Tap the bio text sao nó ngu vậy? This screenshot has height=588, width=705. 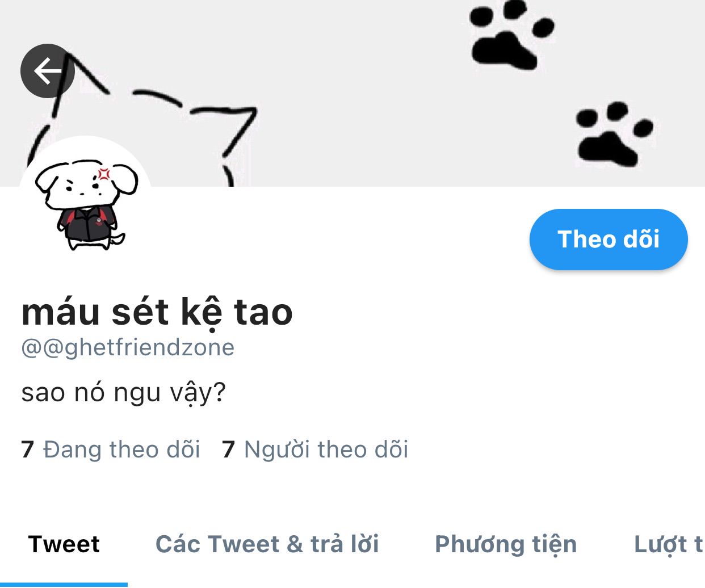[x=124, y=393]
